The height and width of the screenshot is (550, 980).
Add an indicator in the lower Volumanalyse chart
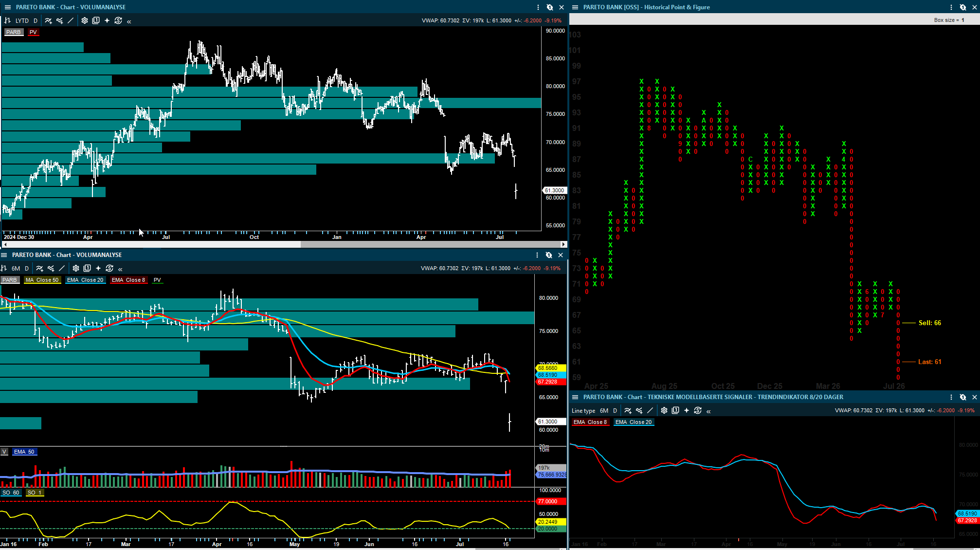pyautogui.click(x=39, y=268)
